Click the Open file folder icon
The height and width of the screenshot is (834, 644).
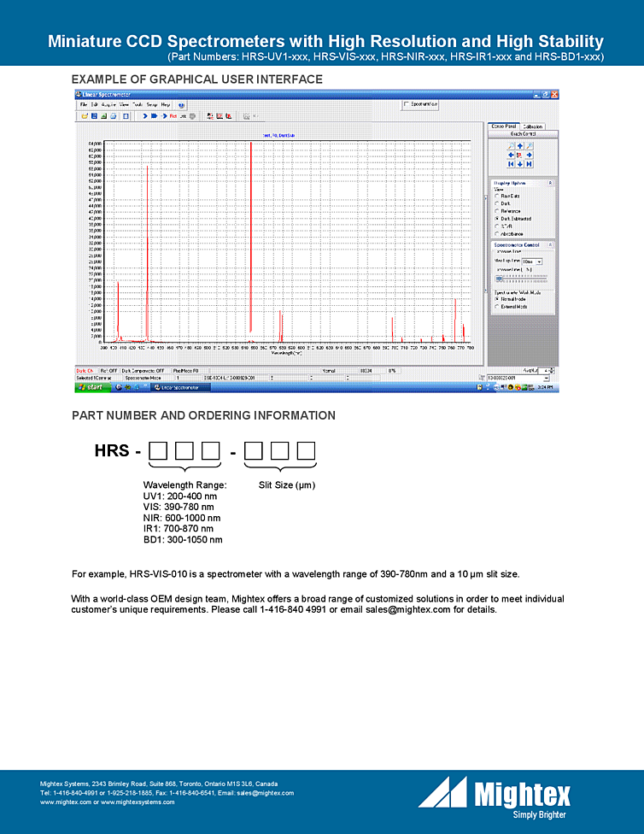(x=85, y=116)
